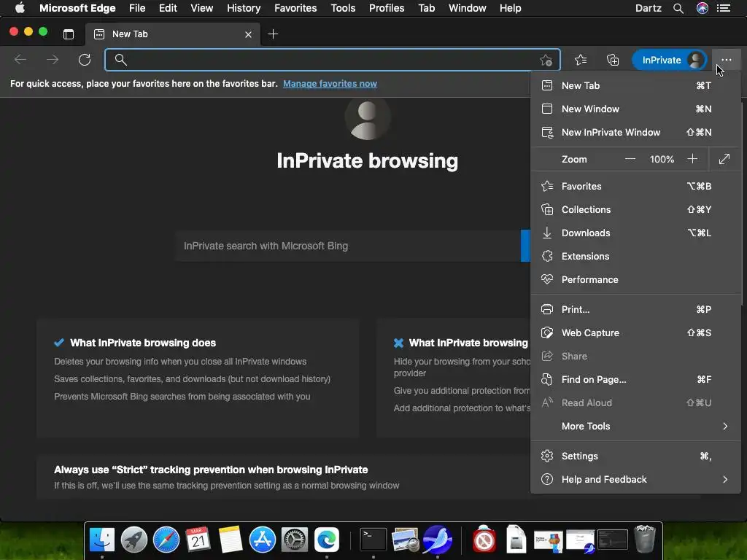Open the Settings and more ellipsis menu
747x560 pixels.
tap(726, 60)
